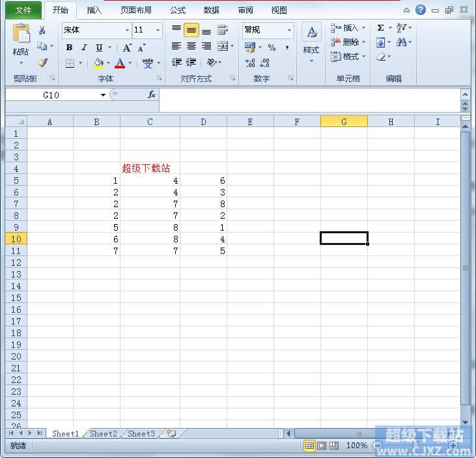Expand the number group dialog launcher
476x458 pixels.
pos(290,78)
